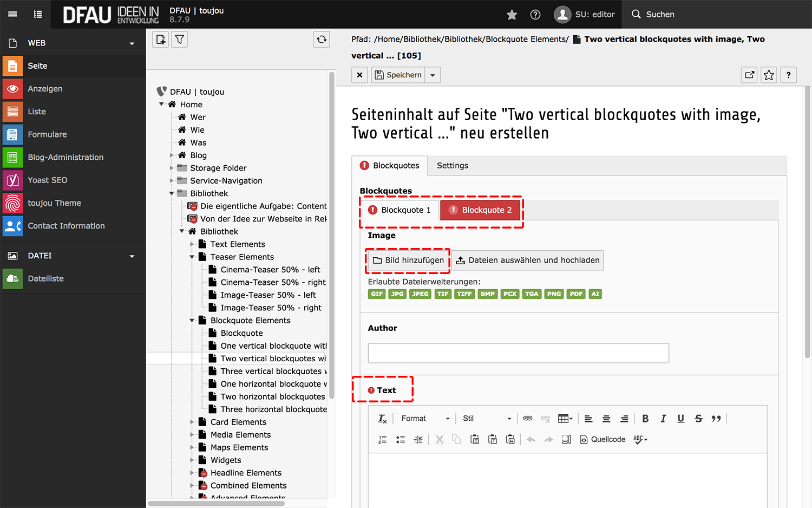This screenshot has height=508, width=812.
Task: Expand the Storage Folder node
Action: [x=172, y=168]
